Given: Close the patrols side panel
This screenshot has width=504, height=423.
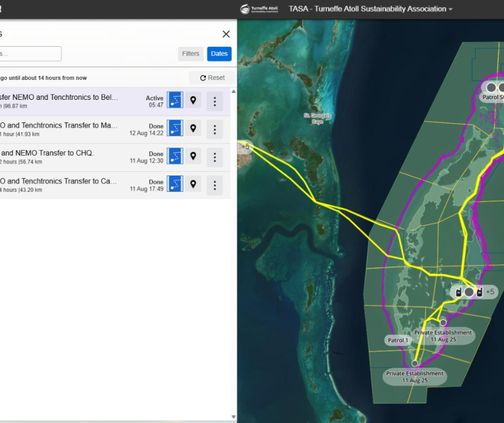Looking at the screenshot, I should (226, 34).
